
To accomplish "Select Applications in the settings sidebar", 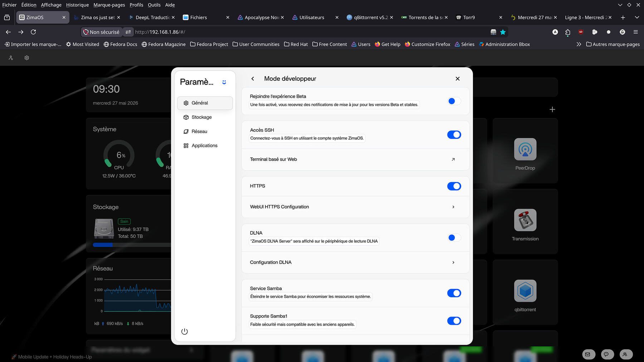I will point(205,146).
